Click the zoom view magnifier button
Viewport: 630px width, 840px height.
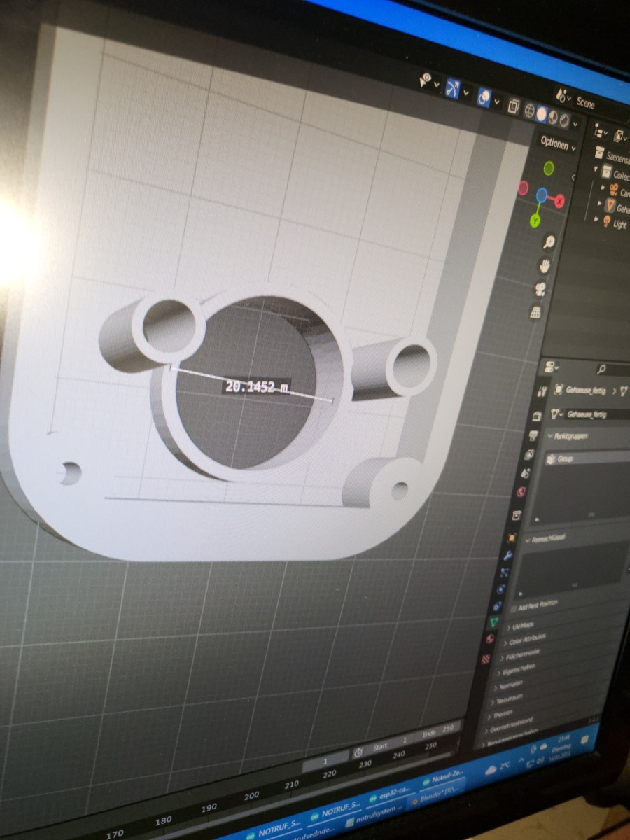(548, 241)
